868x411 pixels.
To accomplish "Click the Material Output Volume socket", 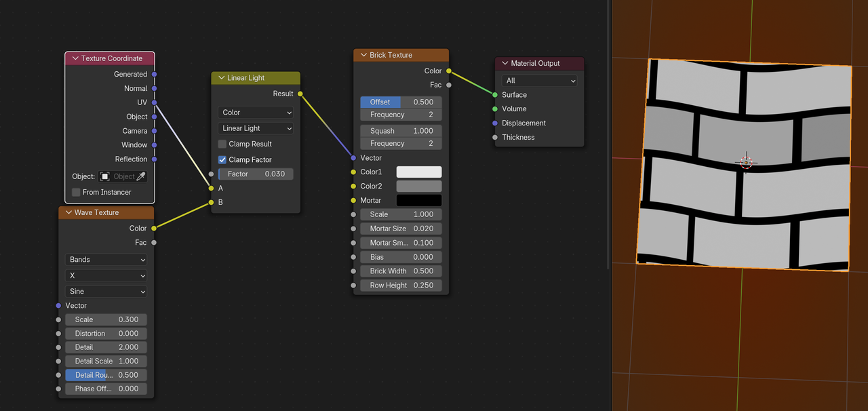I will 495,109.
